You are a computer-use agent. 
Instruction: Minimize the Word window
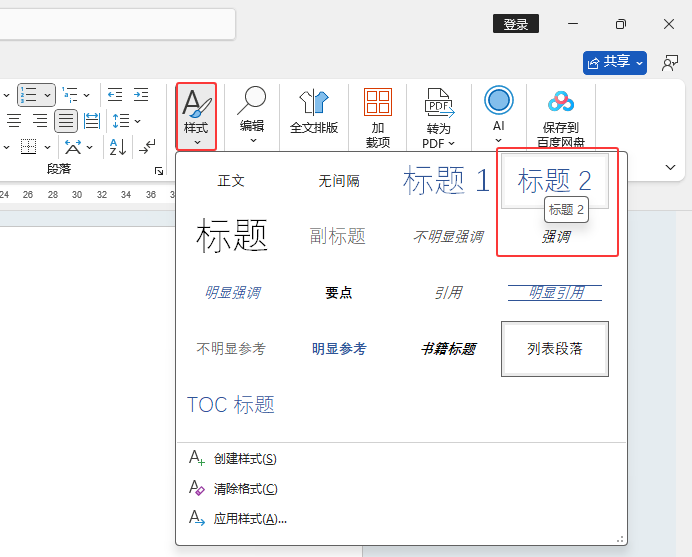coord(573,24)
